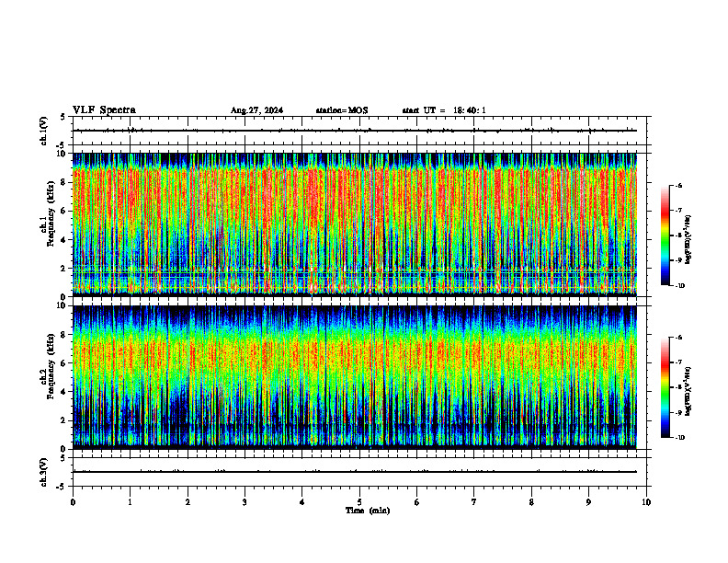
Task: Click the time axis tick label '8'
Action: click(531, 502)
